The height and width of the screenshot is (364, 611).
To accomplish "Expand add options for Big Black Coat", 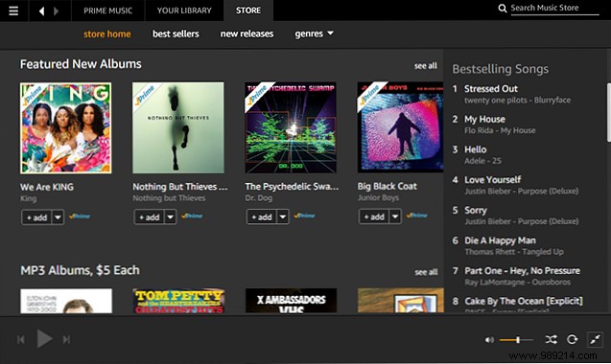I will [x=395, y=216].
